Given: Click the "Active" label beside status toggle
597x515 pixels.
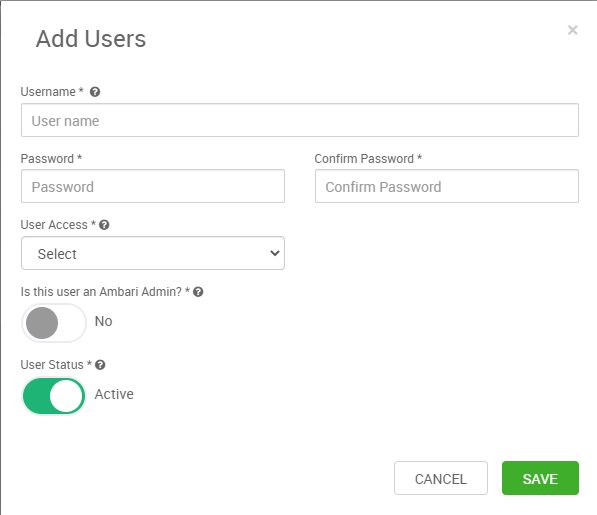Looking at the screenshot, I should (114, 394).
